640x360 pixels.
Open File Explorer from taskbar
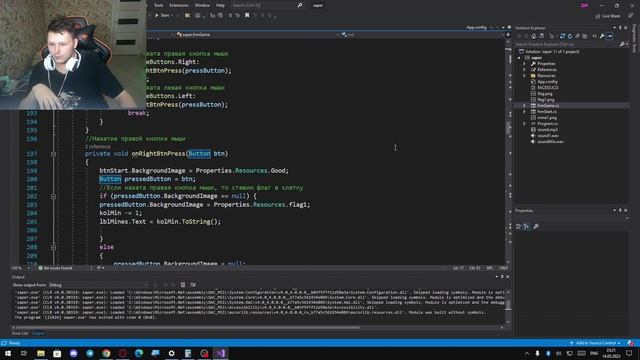[41, 353]
